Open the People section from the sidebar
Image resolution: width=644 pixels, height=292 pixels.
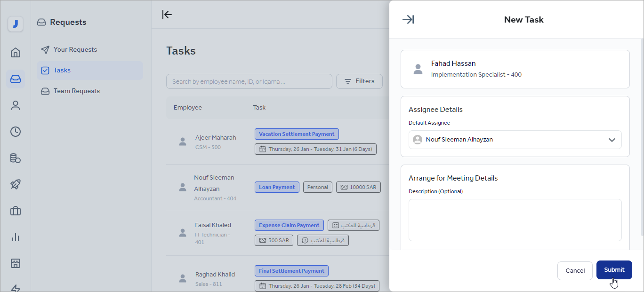click(16, 105)
